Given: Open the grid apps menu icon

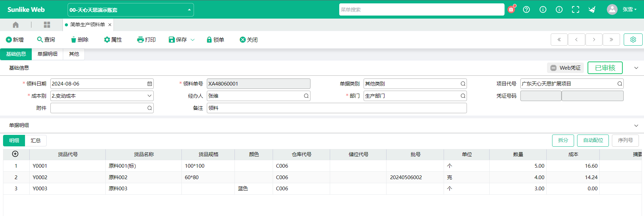Looking at the screenshot, I should [x=47, y=25].
